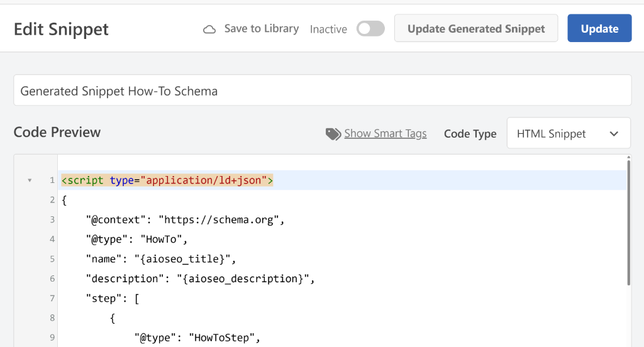Screen dimensions: 644x347
Task: Click the Update button
Action: tap(599, 28)
